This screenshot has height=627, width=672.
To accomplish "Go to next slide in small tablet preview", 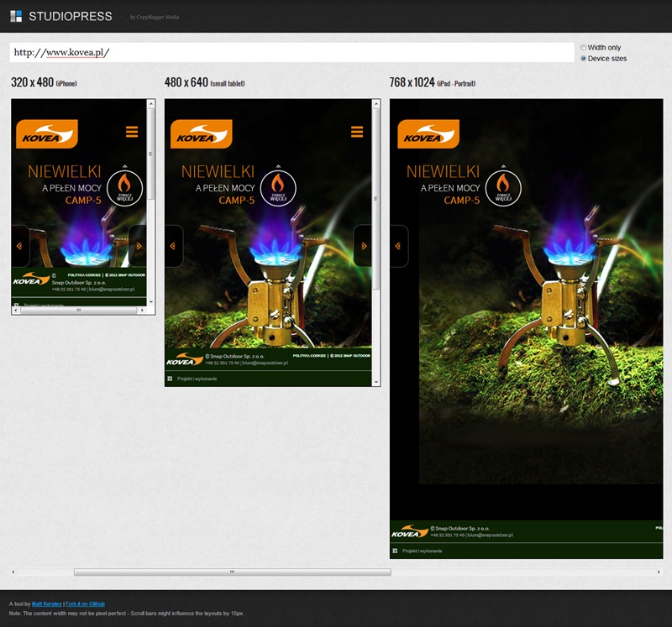I will pos(363,246).
